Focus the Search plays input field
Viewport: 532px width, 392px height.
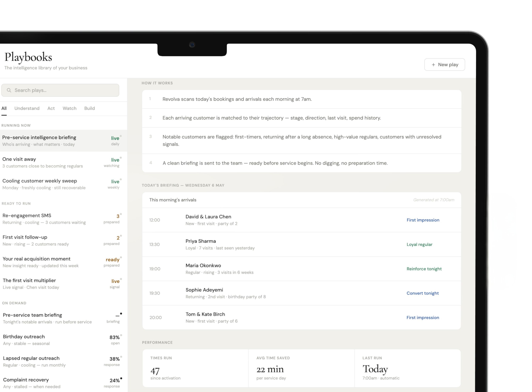click(60, 90)
